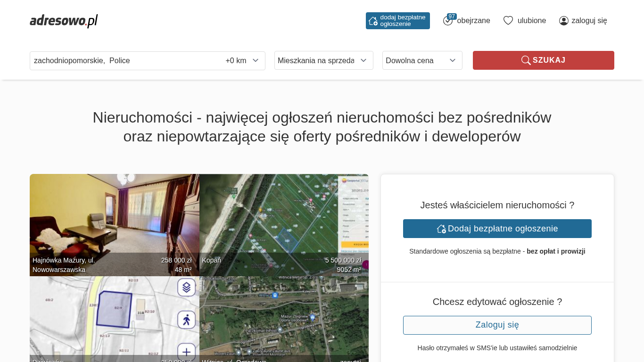Open the ulubione menu item
This screenshot has height=362, width=644.
531,21
